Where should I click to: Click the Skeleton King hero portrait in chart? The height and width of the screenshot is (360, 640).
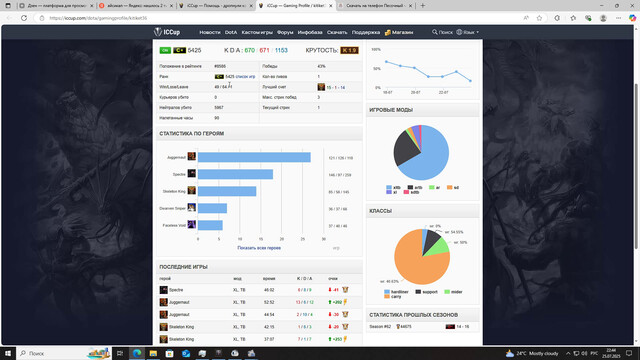[x=191, y=191]
